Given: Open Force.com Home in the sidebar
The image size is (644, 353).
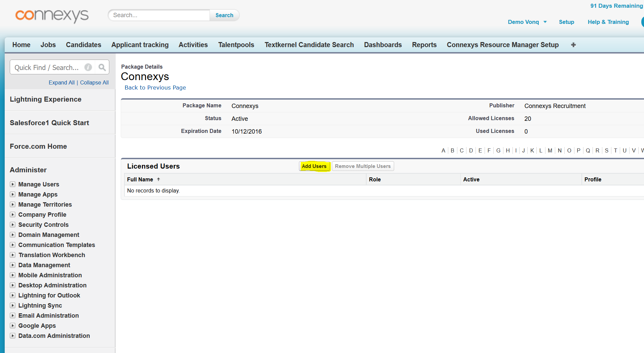Looking at the screenshot, I should pyautogui.click(x=38, y=146).
